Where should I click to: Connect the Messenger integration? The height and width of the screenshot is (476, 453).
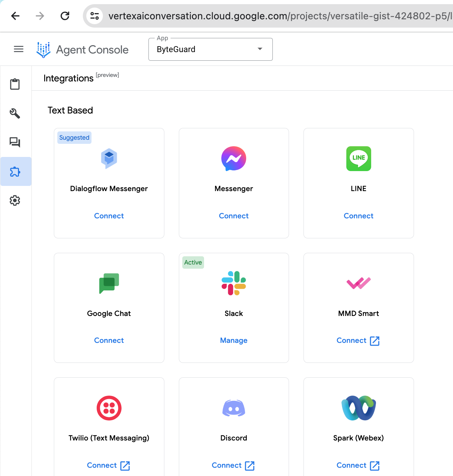click(234, 216)
